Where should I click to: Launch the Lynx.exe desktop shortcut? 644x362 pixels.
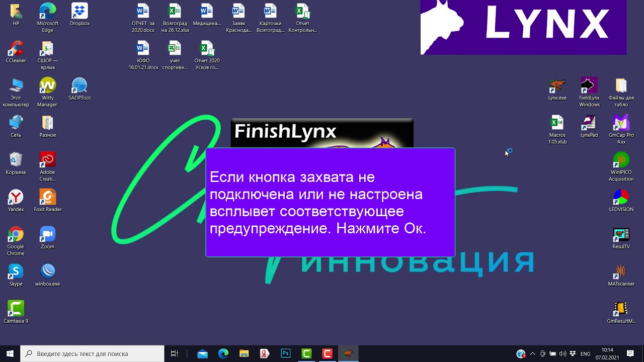click(x=557, y=89)
